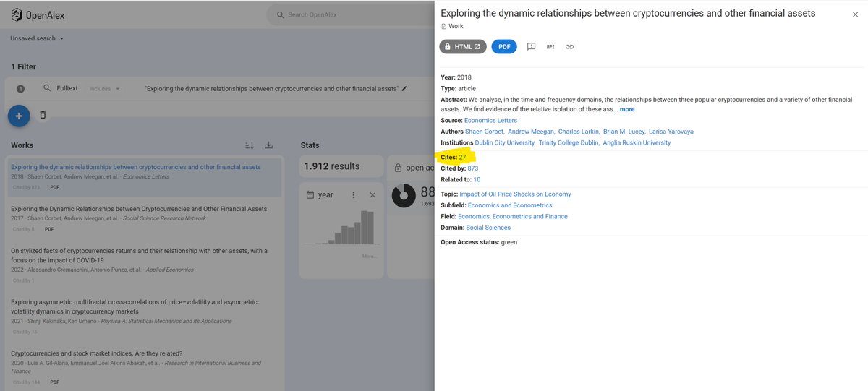This screenshot has height=391, width=868.
Task: Click the quoted Fulltext filter value
Action: [x=271, y=88]
